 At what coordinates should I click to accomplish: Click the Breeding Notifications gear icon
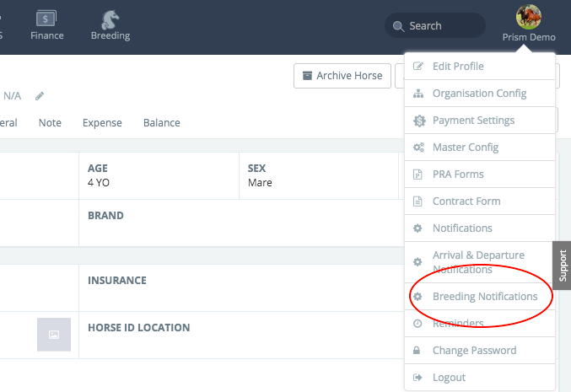[417, 297]
